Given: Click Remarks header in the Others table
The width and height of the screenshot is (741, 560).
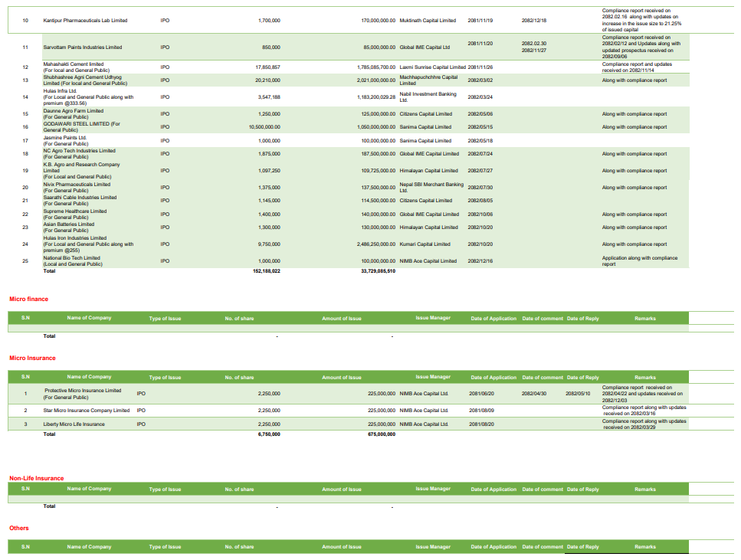Looking at the screenshot, I should [x=644, y=547].
